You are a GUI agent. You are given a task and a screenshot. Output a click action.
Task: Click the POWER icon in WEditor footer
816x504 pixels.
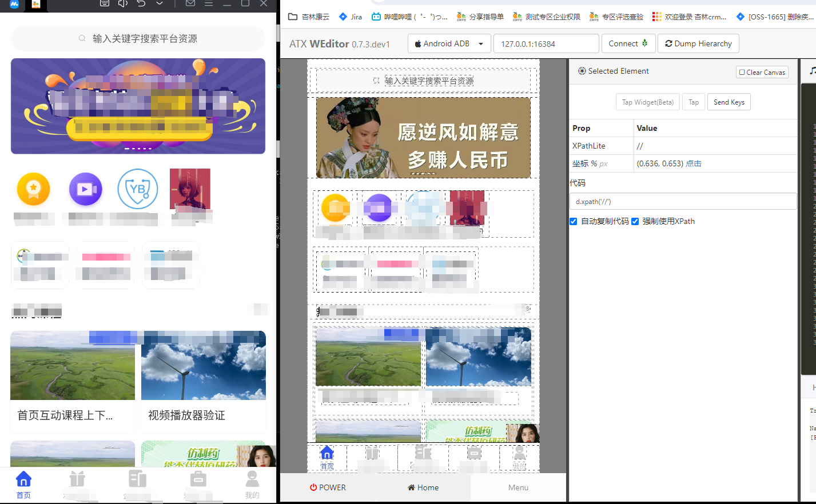tap(327, 487)
